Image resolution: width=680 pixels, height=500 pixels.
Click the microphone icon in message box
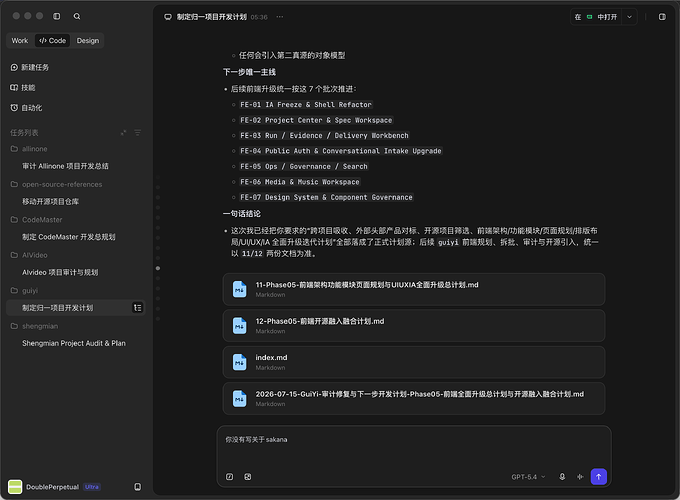562,477
